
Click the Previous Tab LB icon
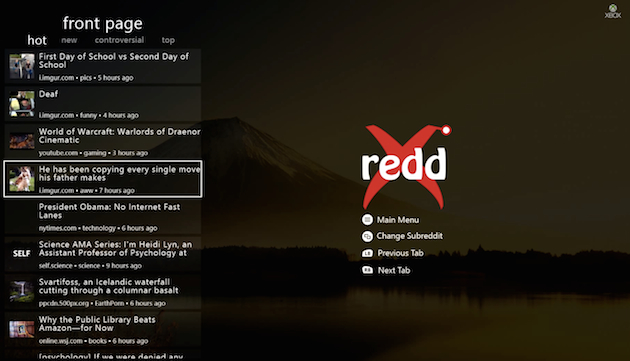pos(367,253)
